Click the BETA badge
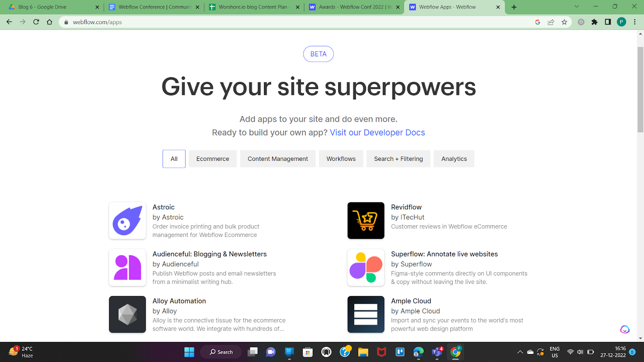The width and height of the screenshot is (644, 362). click(x=318, y=54)
